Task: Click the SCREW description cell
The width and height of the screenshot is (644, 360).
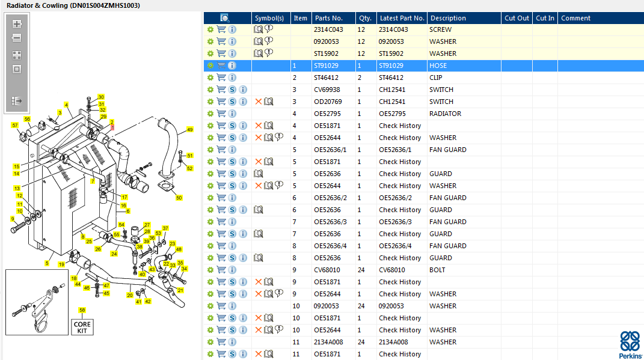Action: [x=440, y=29]
